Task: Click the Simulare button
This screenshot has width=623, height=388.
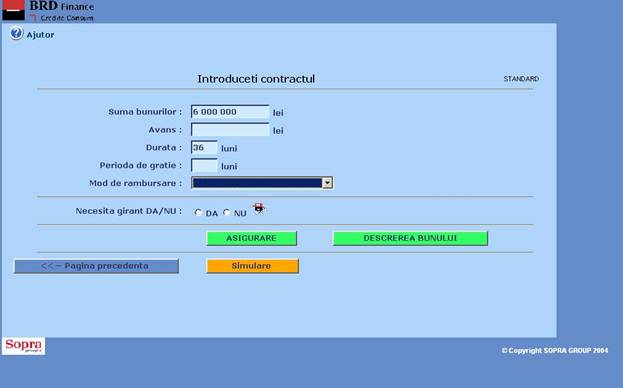Action: coord(252,266)
